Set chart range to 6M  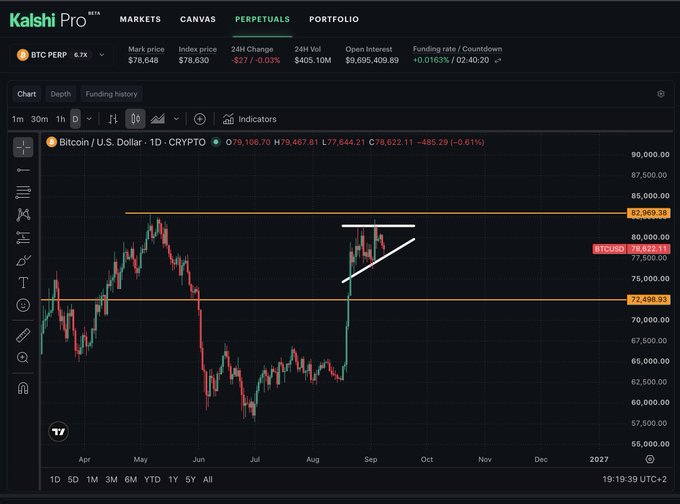coord(131,479)
